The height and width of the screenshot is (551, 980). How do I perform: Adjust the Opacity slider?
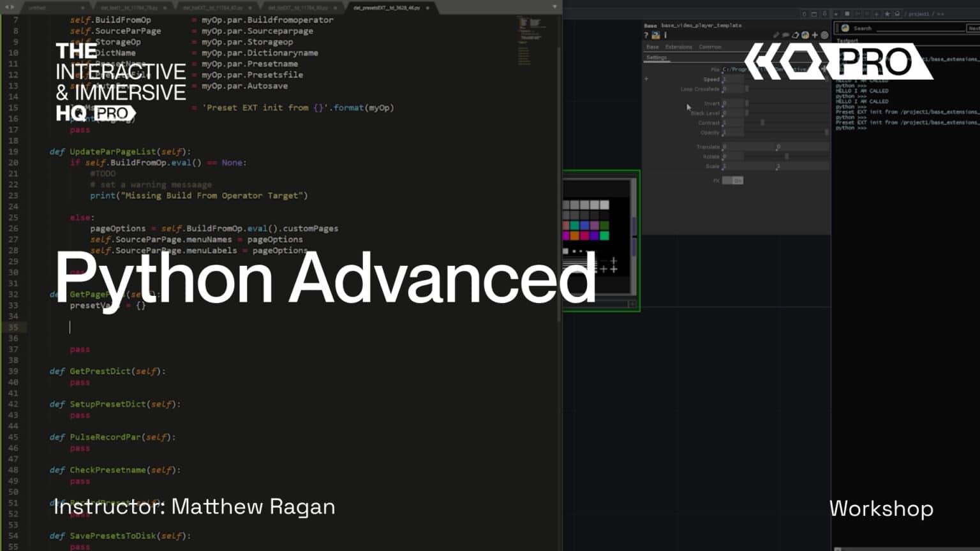pos(787,133)
